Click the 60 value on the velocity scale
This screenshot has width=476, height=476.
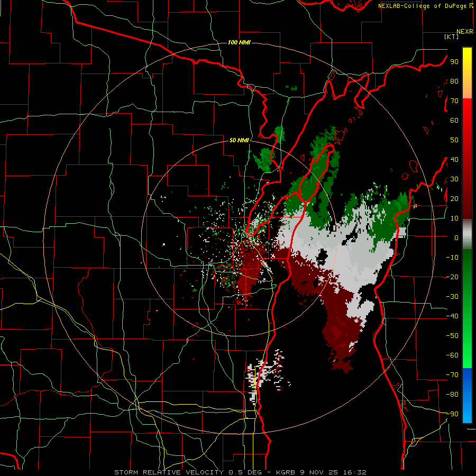[x=454, y=121]
